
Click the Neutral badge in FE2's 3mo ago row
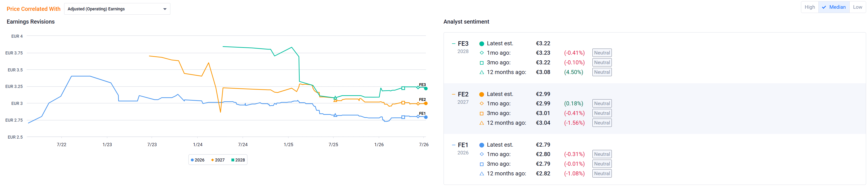[602, 113]
